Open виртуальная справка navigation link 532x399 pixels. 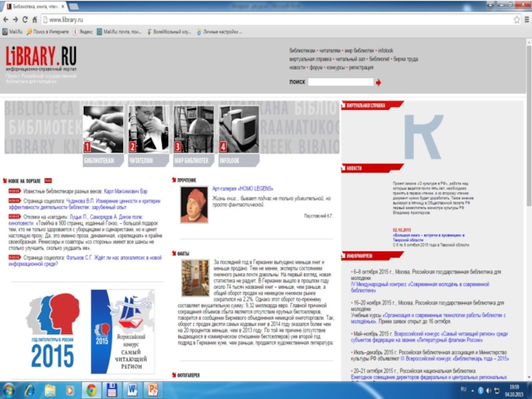(x=311, y=59)
